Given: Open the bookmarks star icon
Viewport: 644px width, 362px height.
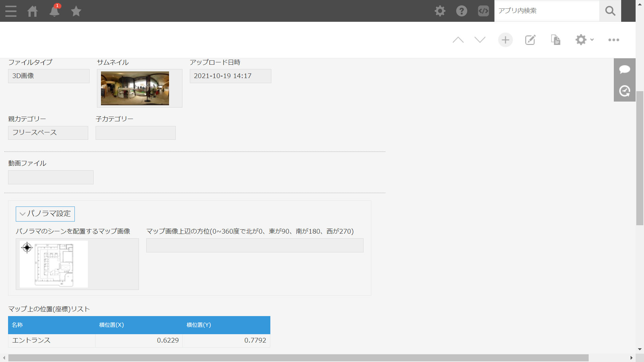Looking at the screenshot, I should click(x=76, y=11).
